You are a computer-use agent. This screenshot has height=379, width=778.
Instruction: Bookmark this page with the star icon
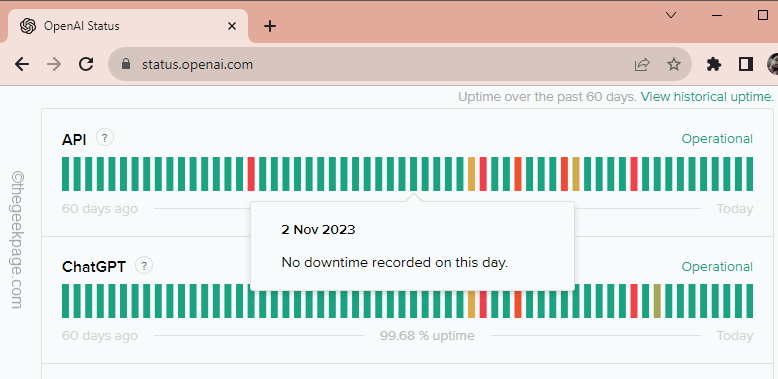[x=673, y=64]
